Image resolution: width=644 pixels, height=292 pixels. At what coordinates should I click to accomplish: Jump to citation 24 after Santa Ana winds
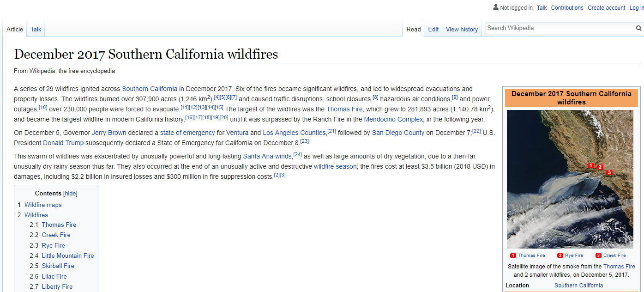[298, 154]
